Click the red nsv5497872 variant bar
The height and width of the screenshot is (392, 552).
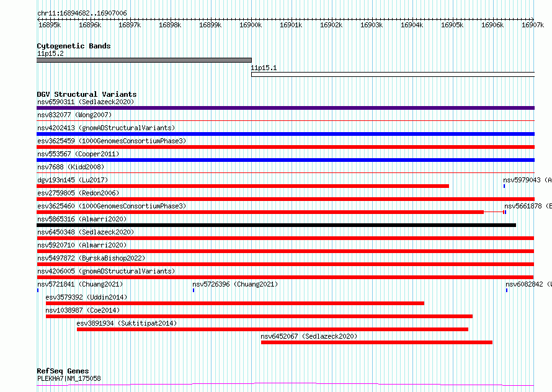(285, 264)
